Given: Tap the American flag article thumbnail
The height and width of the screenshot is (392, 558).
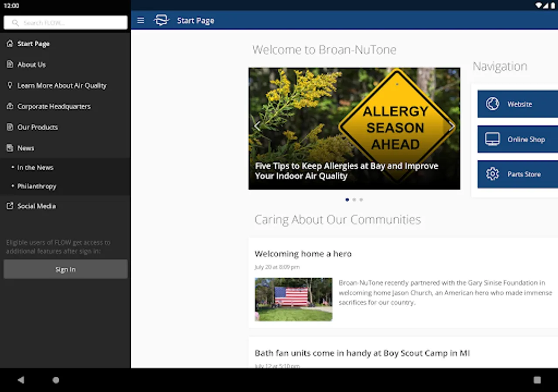Looking at the screenshot, I should click(293, 300).
